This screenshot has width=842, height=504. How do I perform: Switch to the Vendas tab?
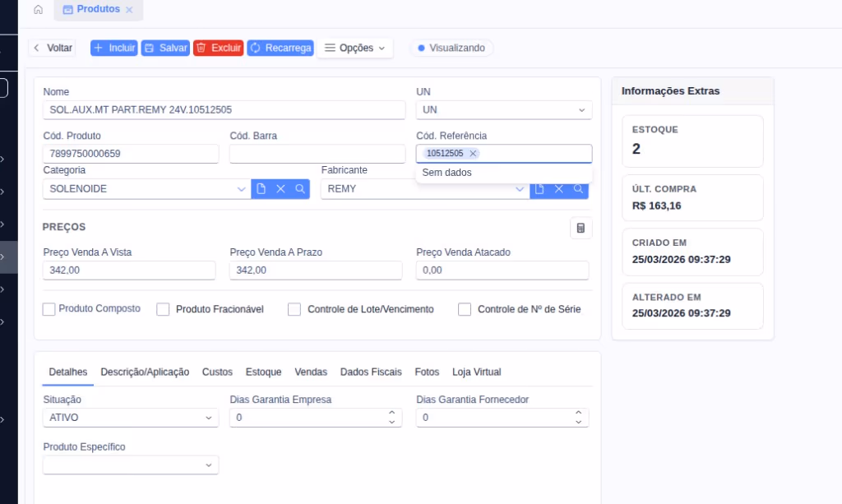(x=311, y=372)
